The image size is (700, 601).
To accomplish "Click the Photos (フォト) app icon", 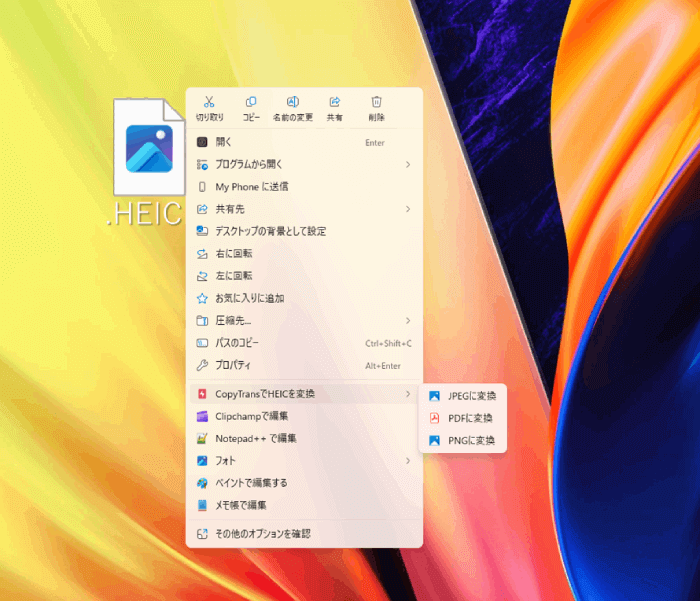I will click(x=202, y=461).
